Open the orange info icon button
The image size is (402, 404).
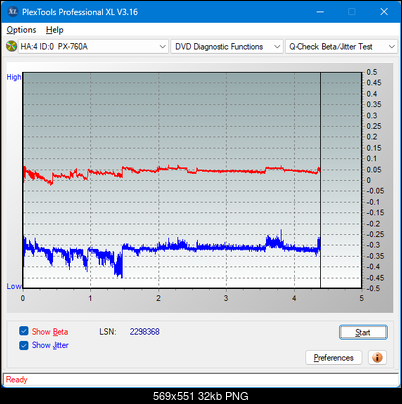(377, 358)
